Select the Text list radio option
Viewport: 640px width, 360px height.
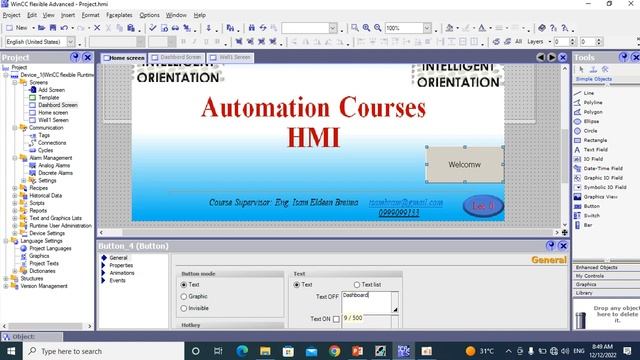tap(357, 284)
